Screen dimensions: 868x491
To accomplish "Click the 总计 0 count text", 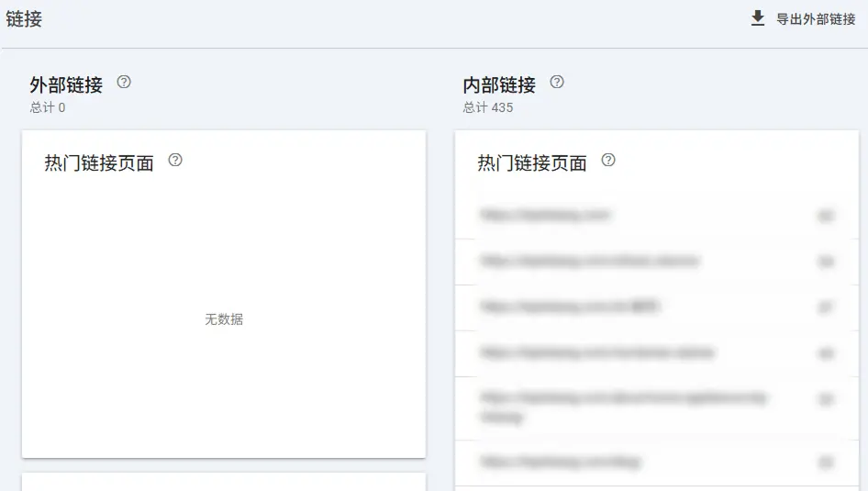I will click(48, 107).
